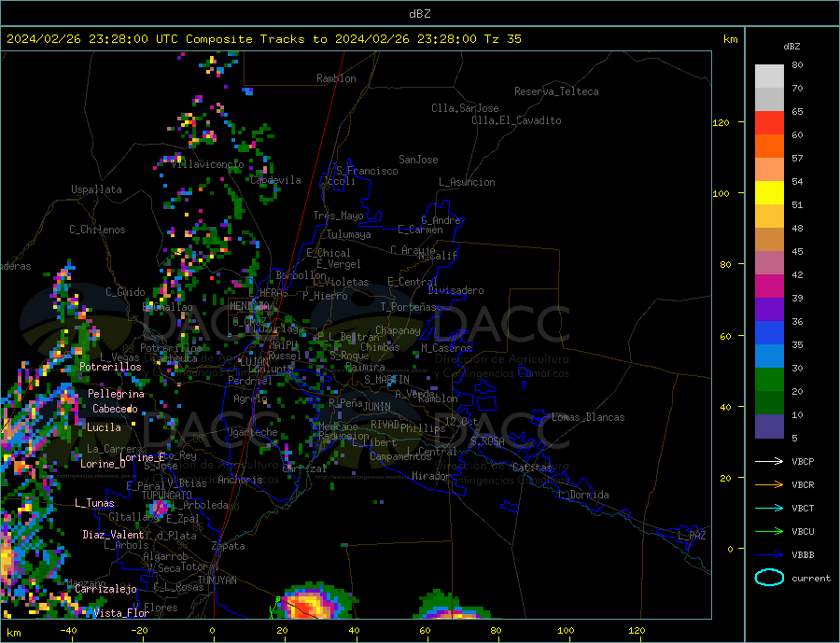Click the JUNIN label
This screenshot has height=643, width=840.
377,407
